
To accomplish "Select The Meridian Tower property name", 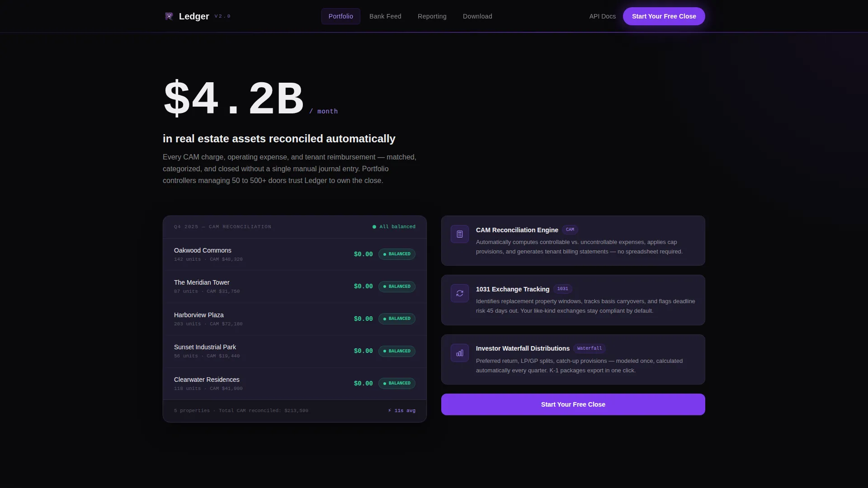I will click(202, 282).
